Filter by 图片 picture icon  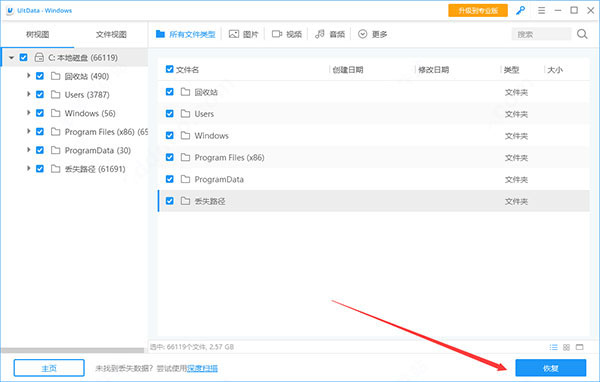(x=233, y=34)
